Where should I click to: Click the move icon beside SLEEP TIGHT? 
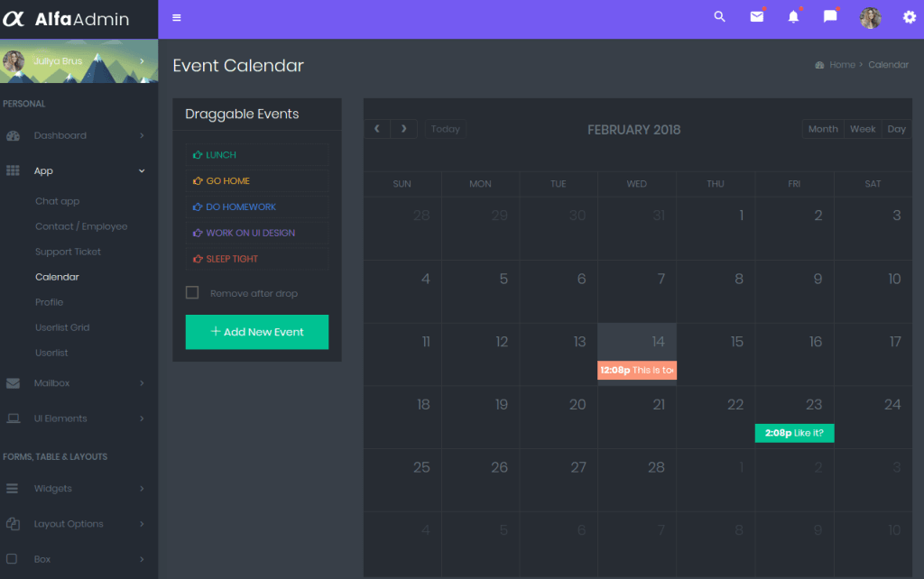tap(198, 259)
